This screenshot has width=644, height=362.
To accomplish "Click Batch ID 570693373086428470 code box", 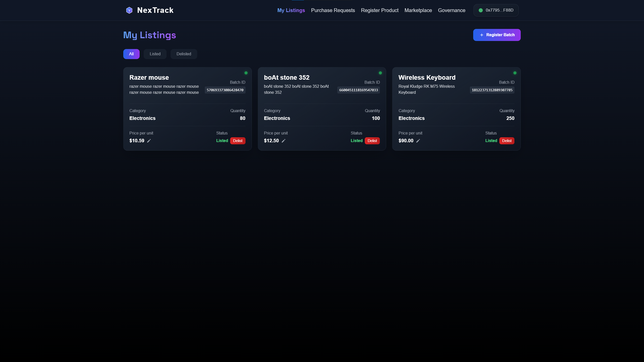I will click(225, 90).
